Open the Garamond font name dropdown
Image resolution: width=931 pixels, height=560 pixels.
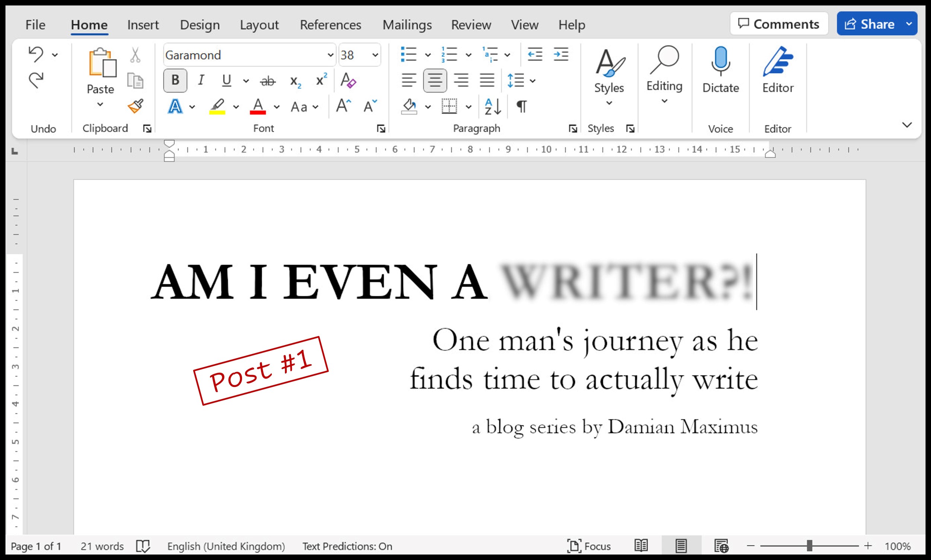(x=330, y=55)
